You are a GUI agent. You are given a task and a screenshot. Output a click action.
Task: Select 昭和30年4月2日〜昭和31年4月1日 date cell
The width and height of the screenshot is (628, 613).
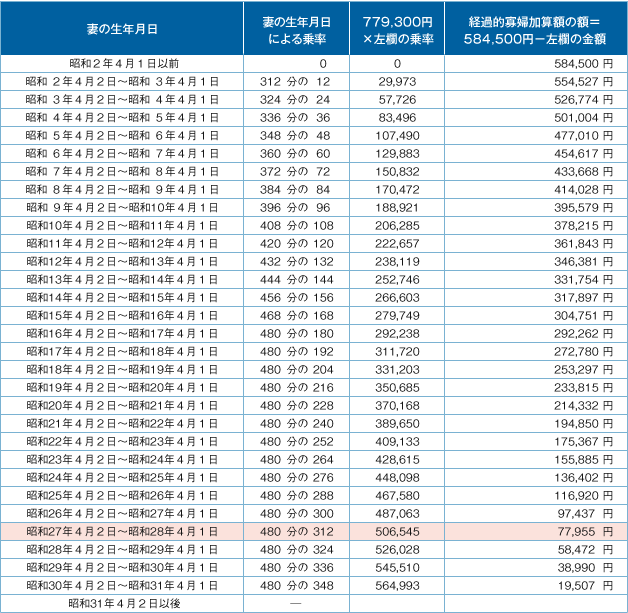[122, 586]
